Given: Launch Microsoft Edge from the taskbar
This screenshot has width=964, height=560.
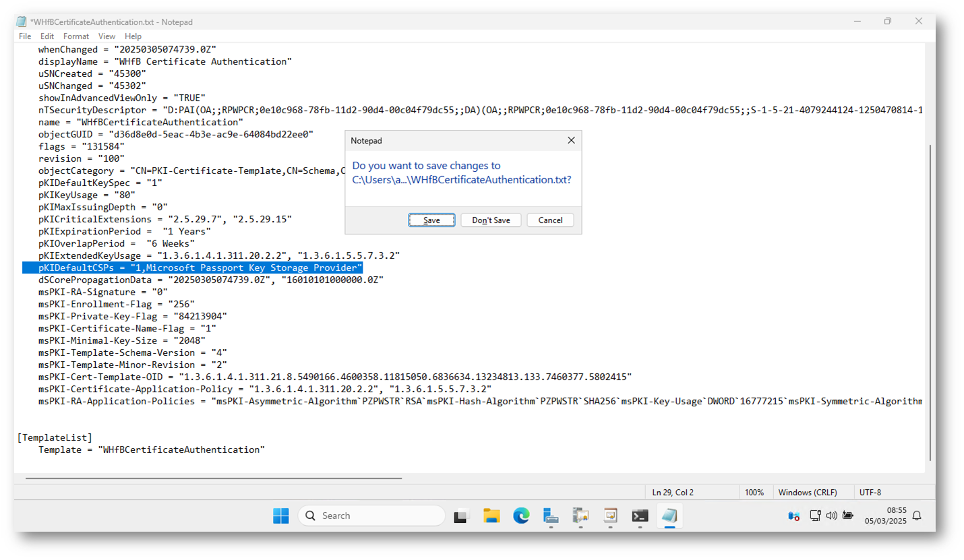Looking at the screenshot, I should pyautogui.click(x=521, y=516).
